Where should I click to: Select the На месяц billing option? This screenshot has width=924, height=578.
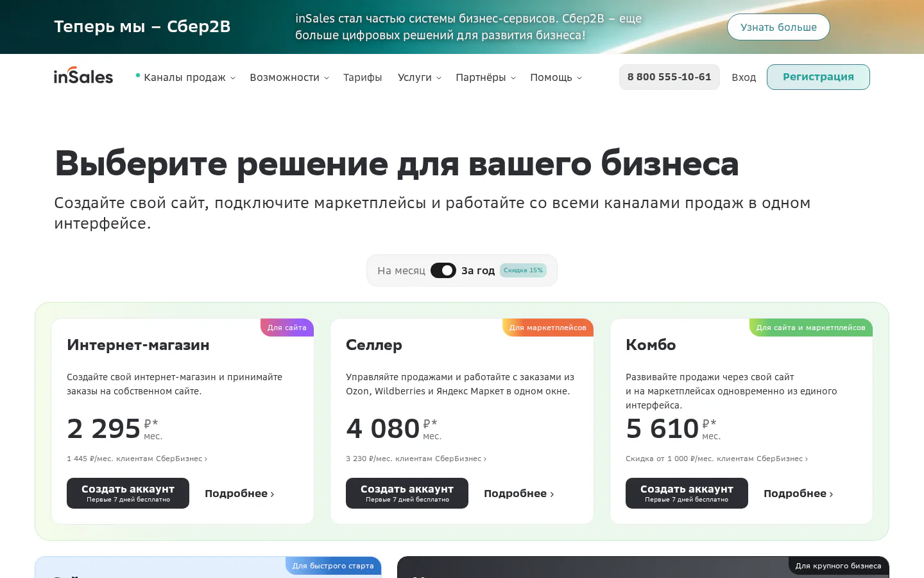(x=401, y=271)
